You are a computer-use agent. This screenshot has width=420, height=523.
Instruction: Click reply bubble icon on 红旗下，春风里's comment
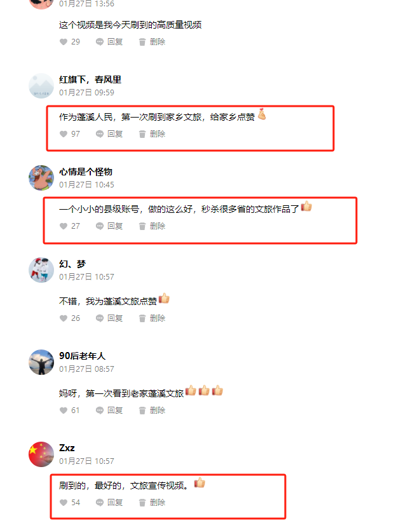coord(99,134)
